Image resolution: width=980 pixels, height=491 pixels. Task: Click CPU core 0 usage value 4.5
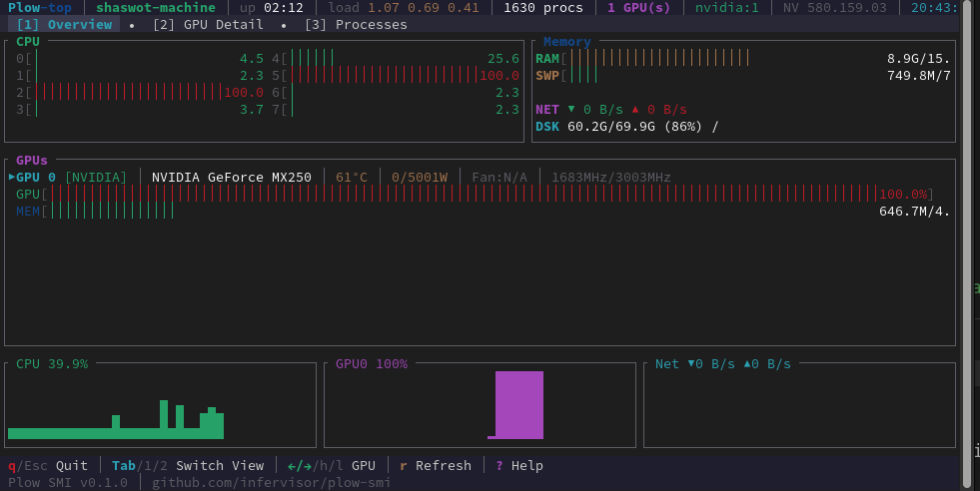[252, 59]
